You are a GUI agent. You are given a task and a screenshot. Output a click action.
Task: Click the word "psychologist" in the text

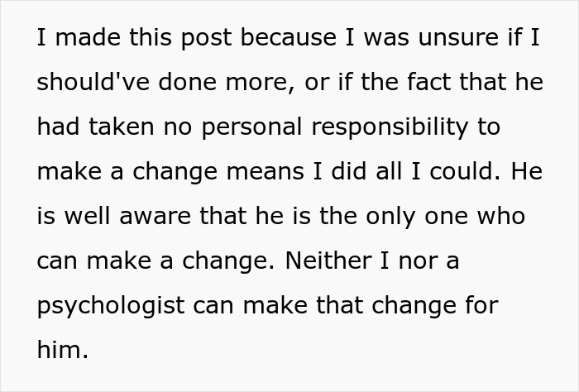point(111,306)
